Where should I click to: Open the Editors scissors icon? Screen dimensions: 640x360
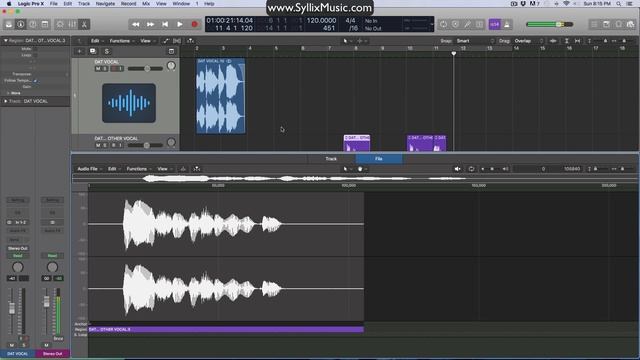tap(84, 24)
